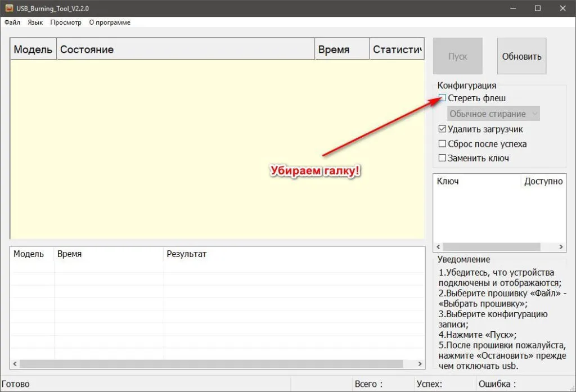Open the Файл menu
The image size is (576, 392).
point(12,22)
